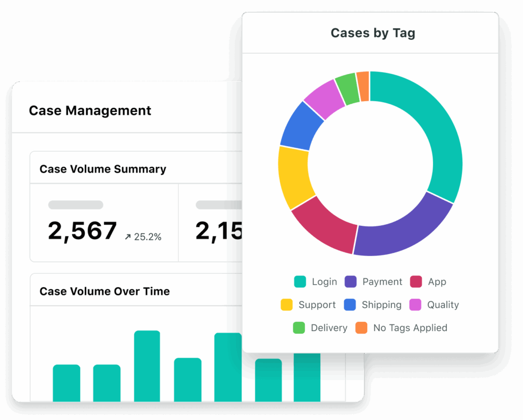The image size is (523, 420).
Task: Expand the Case Volume Summary section
Action: [103, 169]
